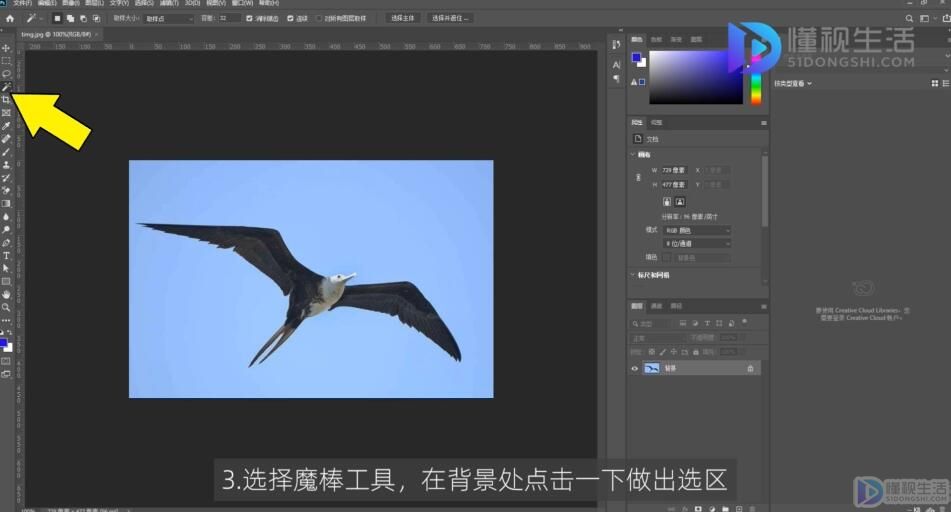Choose New Selection mode icon
This screenshot has width=951, height=512.
coord(57,18)
